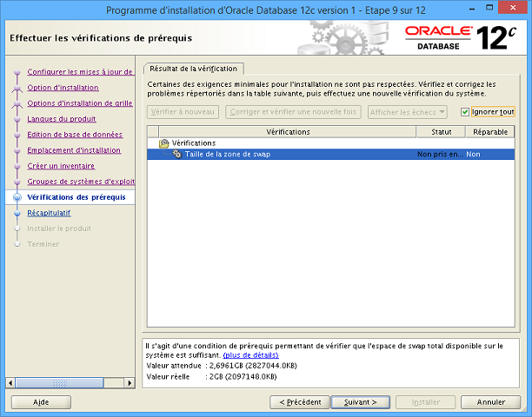Click the Valeur réelle 2GB text

click(x=211, y=377)
